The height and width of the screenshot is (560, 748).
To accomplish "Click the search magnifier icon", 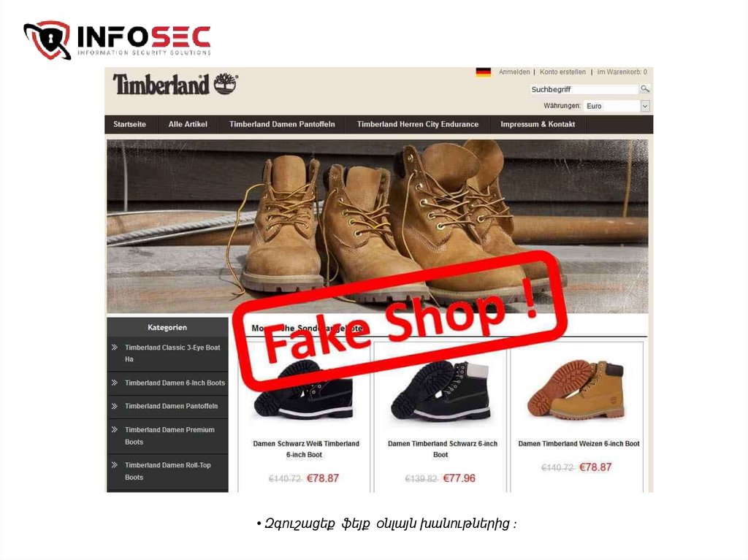I will point(644,89).
